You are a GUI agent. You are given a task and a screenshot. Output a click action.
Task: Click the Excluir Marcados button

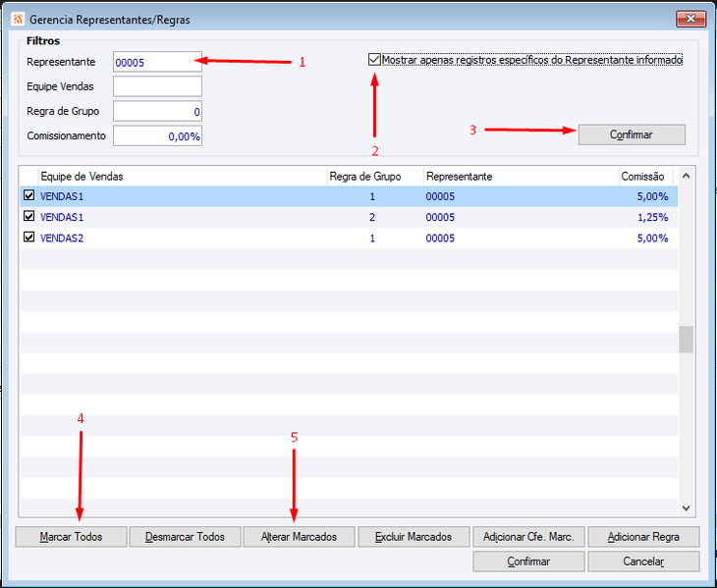point(414,536)
